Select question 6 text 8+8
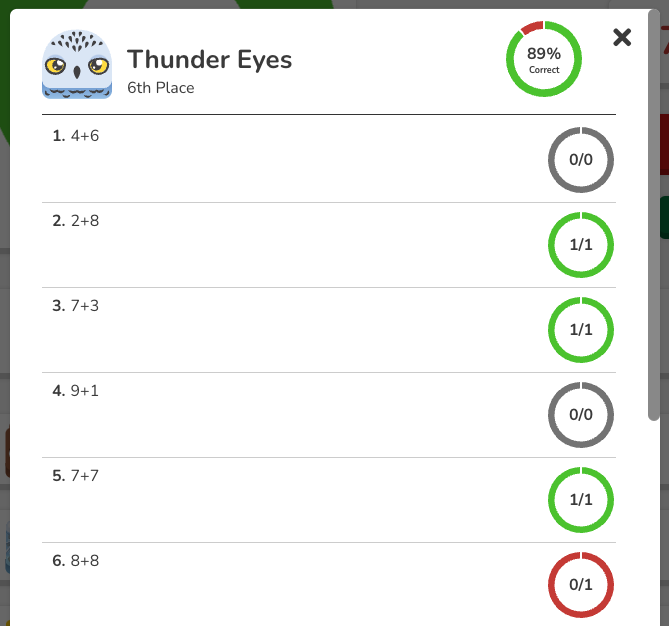 point(85,560)
